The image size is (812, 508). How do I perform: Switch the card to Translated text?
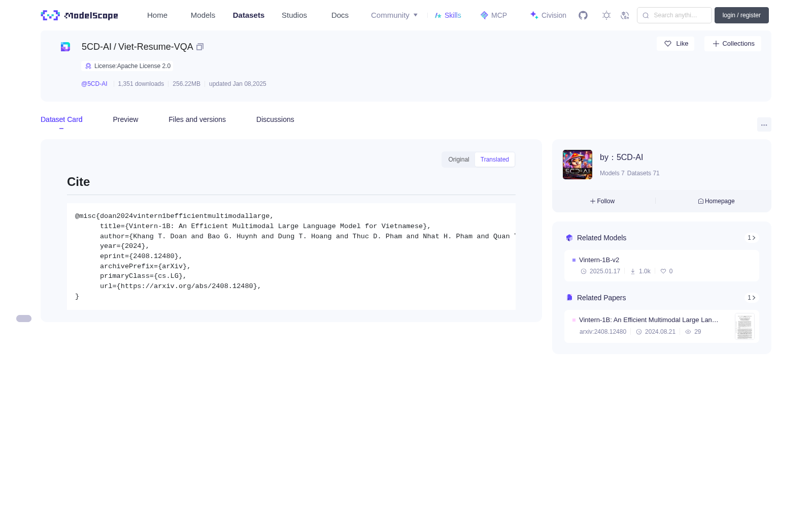[495, 160]
